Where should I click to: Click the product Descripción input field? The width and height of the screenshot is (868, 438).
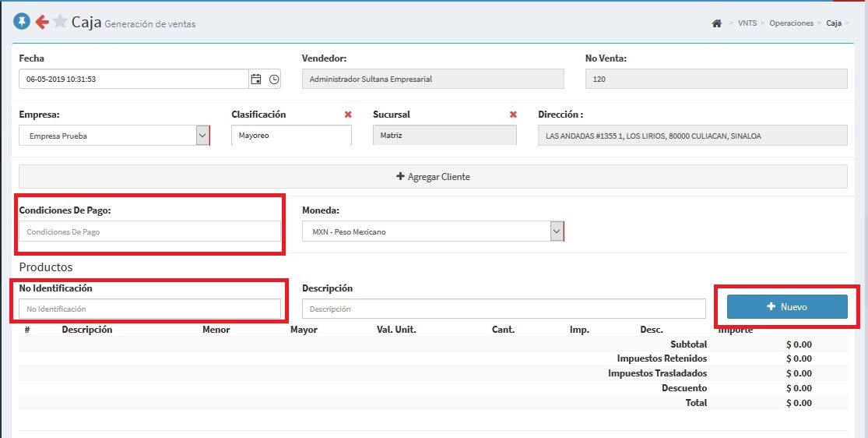(503, 309)
